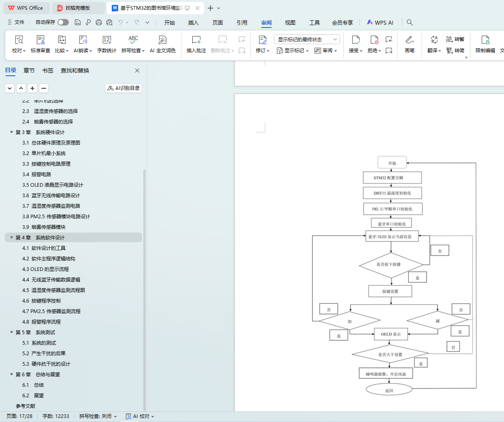504x422 pixels.
Task: Toggle the 自动保存 autosave switch
Action: pos(63,22)
